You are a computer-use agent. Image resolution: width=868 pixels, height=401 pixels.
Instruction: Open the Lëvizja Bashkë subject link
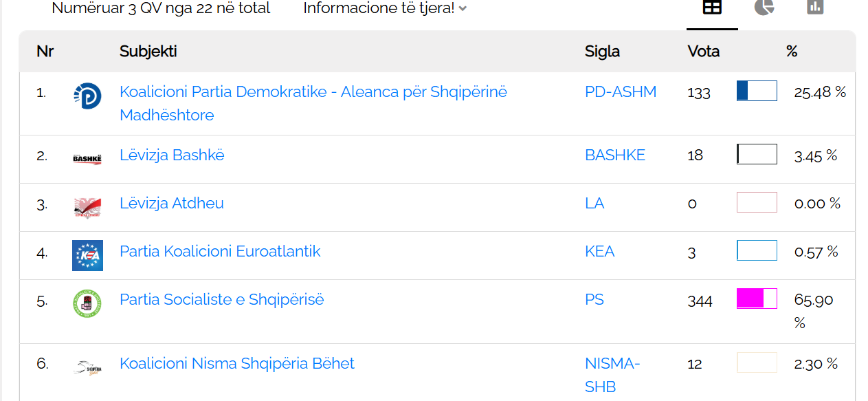[x=172, y=155]
